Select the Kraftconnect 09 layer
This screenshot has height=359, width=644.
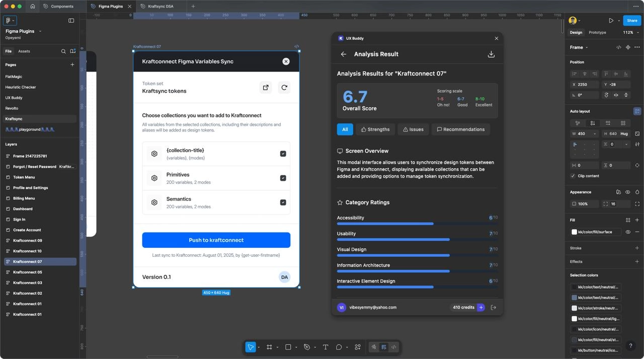tap(28, 241)
